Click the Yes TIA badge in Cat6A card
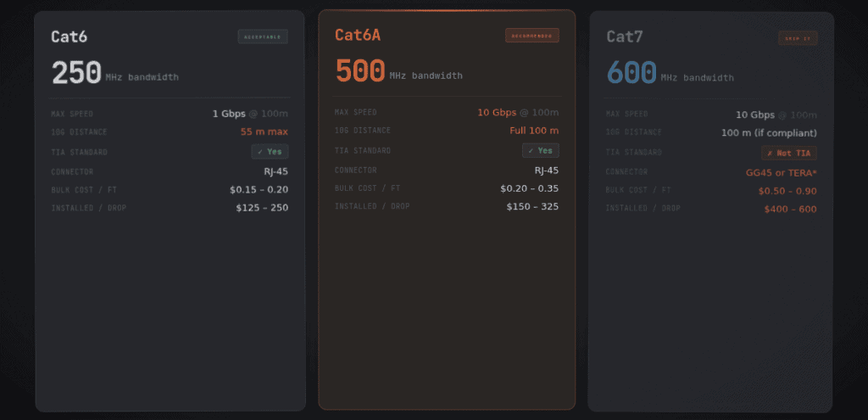The height and width of the screenshot is (420, 868). coord(540,151)
